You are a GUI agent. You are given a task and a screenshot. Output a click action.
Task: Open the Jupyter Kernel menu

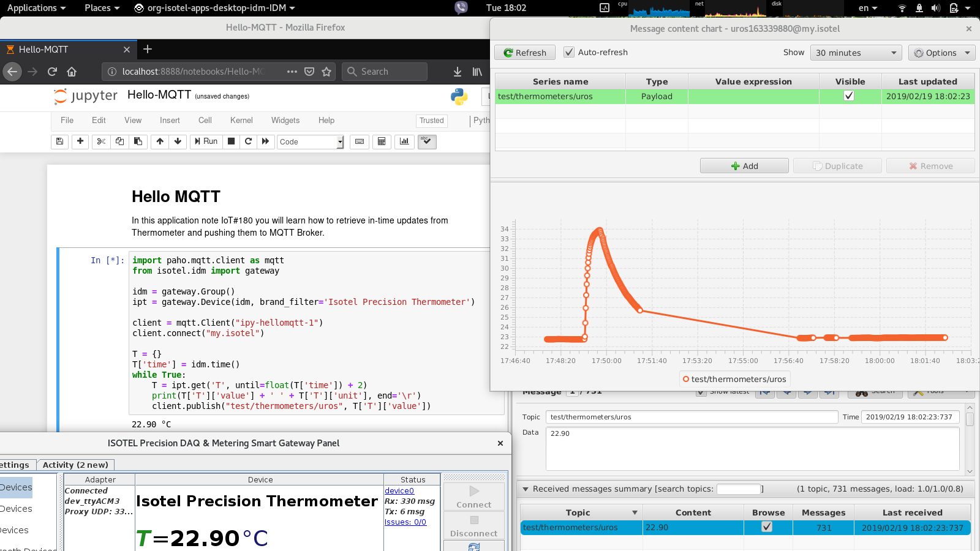click(x=241, y=120)
